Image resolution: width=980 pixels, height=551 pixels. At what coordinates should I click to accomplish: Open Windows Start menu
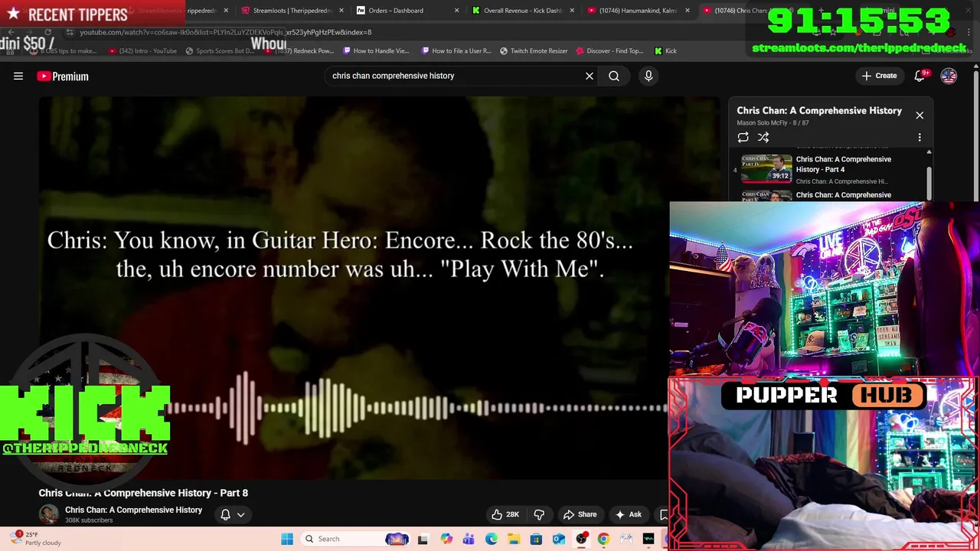287,539
